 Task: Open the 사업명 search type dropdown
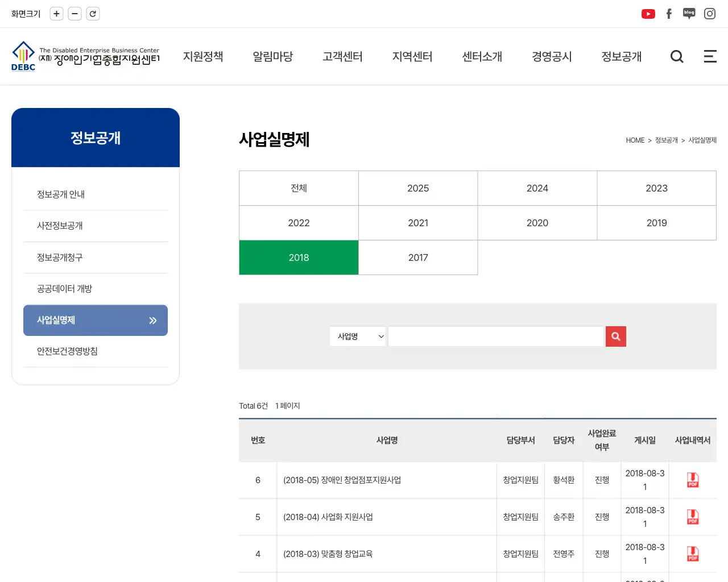point(358,336)
